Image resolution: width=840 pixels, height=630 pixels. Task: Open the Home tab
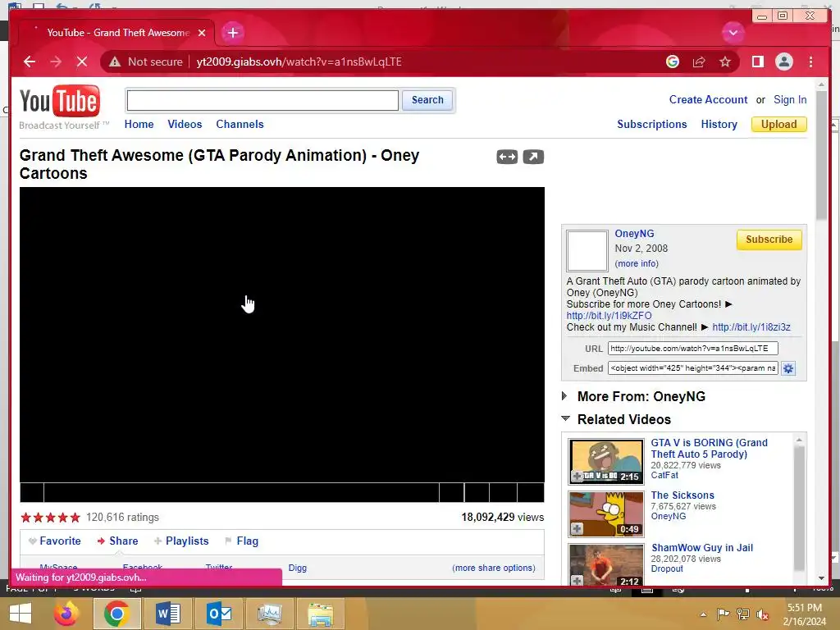[x=139, y=125]
